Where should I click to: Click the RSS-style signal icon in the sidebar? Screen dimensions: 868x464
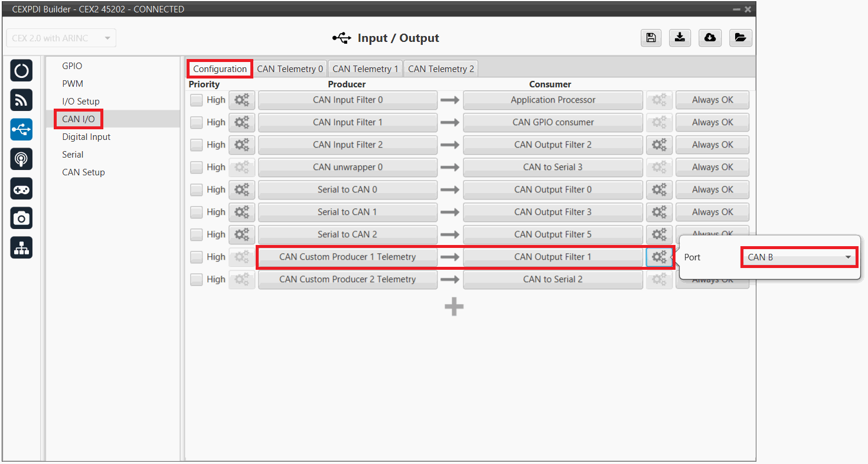(x=21, y=100)
